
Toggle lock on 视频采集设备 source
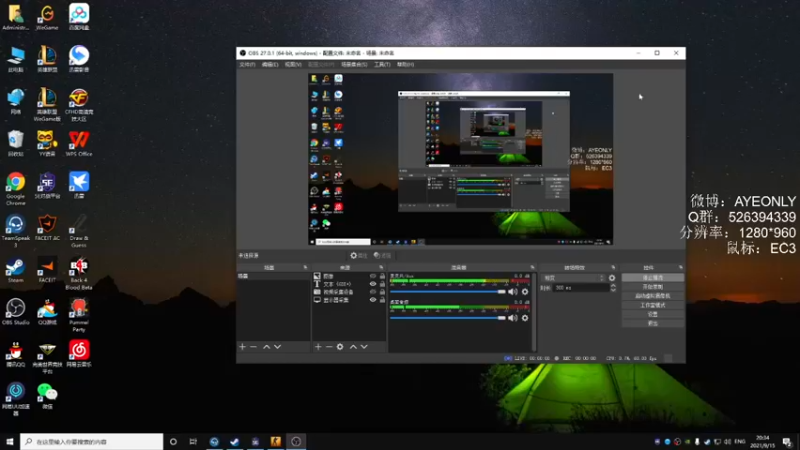382,292
